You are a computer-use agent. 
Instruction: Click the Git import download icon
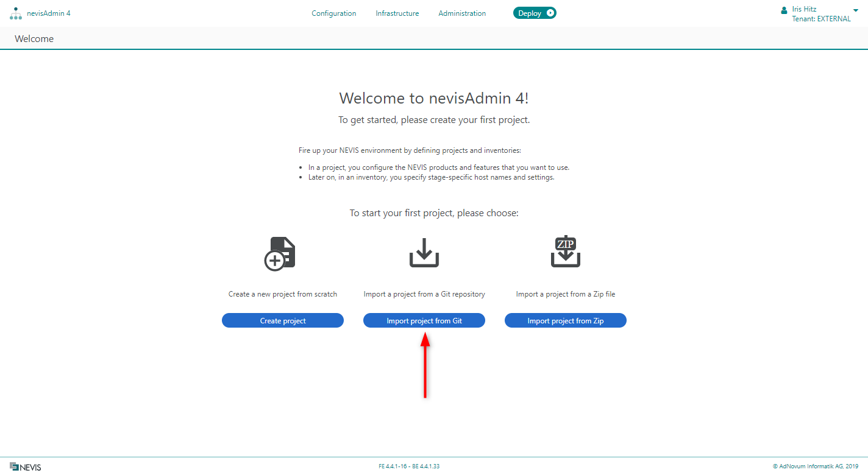coord(424,253)
